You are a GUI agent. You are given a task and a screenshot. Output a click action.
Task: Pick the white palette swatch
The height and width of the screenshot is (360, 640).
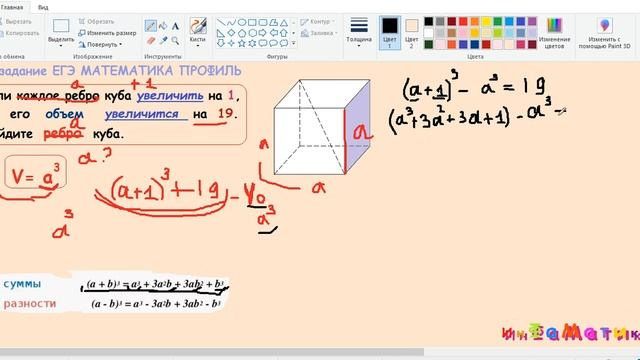(429, 33)
